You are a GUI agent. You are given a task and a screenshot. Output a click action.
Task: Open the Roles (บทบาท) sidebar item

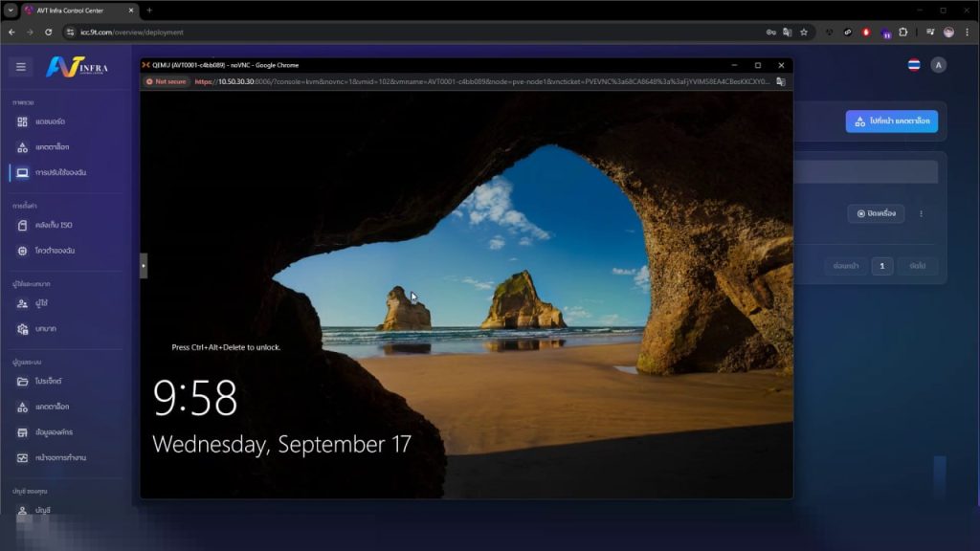click(45, 329)
